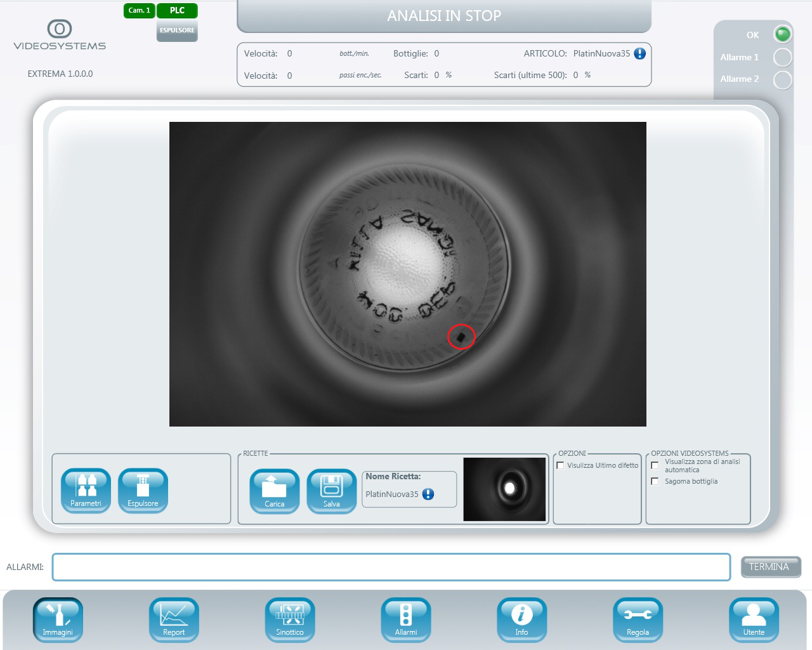812x650 pixels.
Task: Select the PLC tab
Action: coord(177,10)
